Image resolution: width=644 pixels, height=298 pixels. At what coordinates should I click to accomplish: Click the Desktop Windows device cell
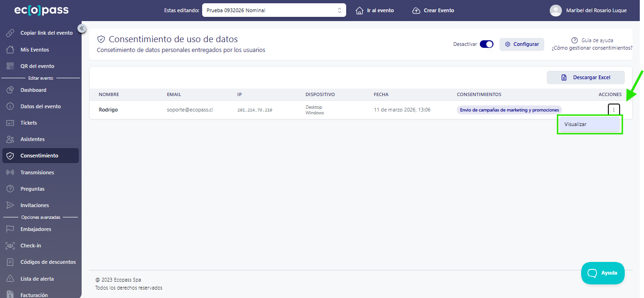point(315,110)
